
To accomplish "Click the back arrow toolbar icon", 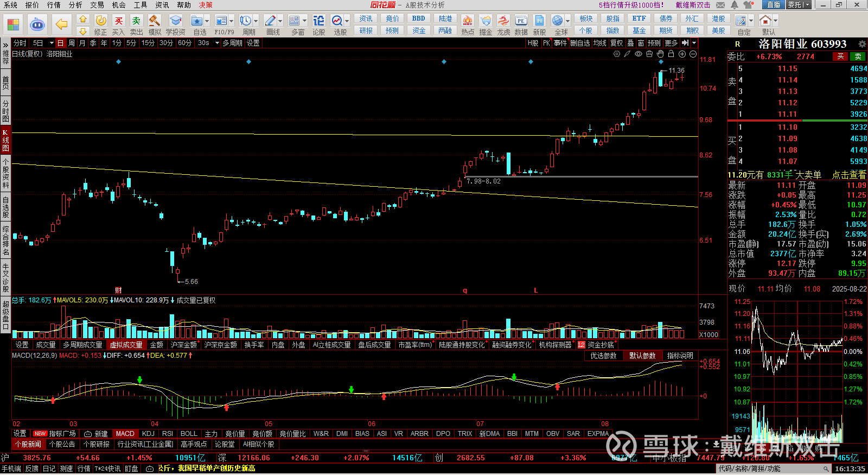I will 61,24.
